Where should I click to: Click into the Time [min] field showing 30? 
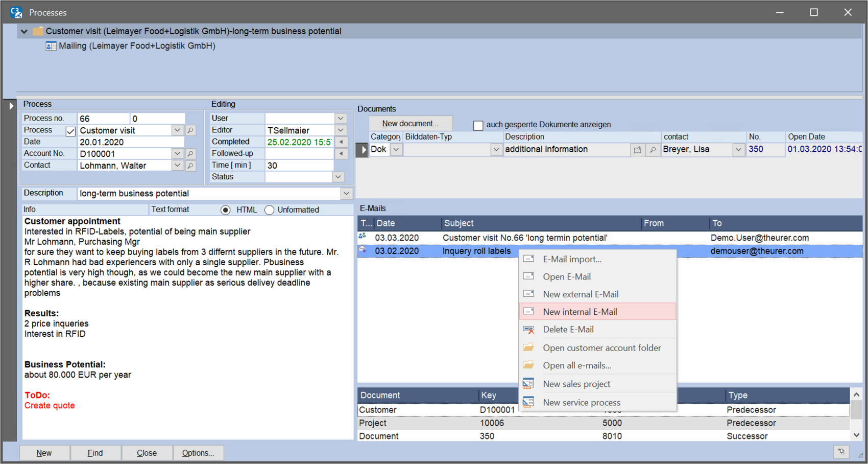[299, 165]
